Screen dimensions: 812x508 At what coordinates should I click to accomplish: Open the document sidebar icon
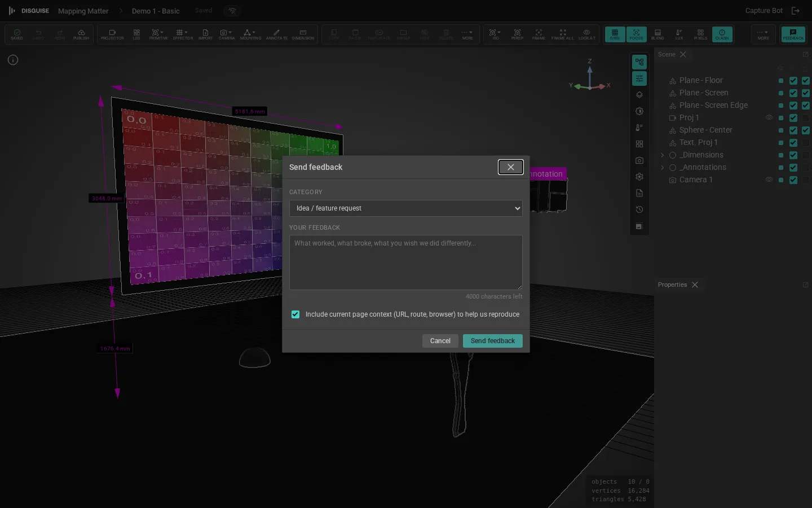coord(639,193)
